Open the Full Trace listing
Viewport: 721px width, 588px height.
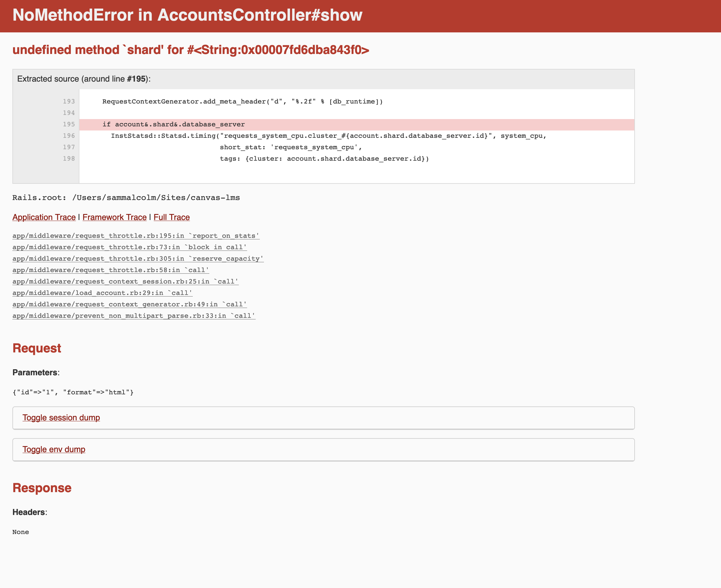click(172, 217)
